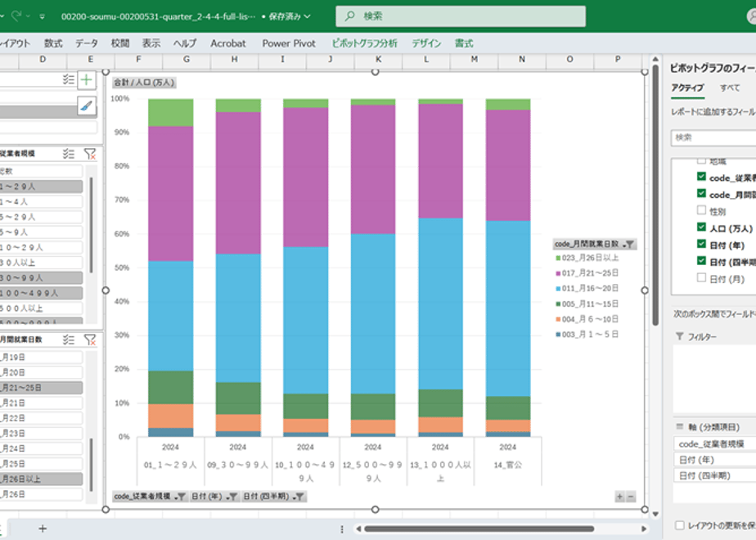This screenshot has width=756, height=540.
Task: Click the 017_月21~25日 purple legend swatch
Action: tap(558, 273)
